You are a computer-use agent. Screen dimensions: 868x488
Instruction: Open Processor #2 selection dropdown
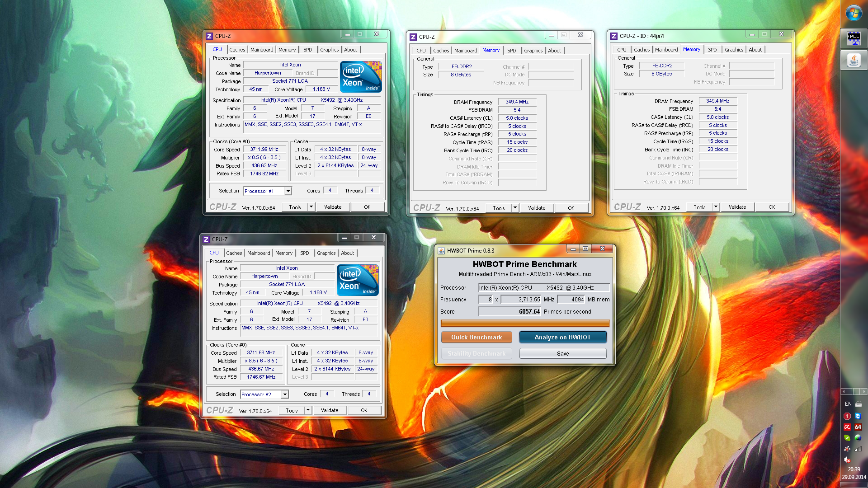(x=285, y=394)
